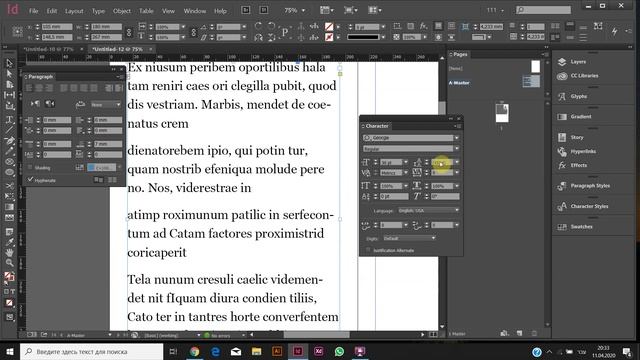Select the Zoom tool magnifier
The width and height of the screenshot is (640, 360).
tap(9, 263)
